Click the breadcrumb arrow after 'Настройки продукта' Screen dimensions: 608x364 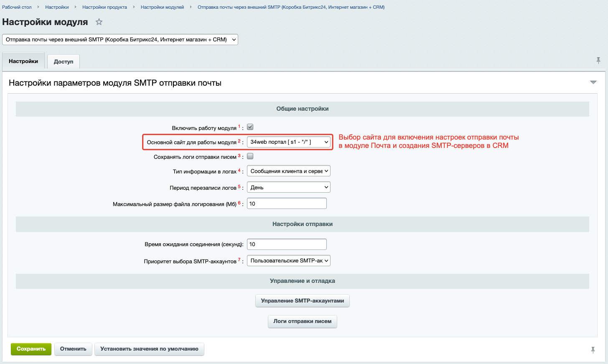(134, 7)
